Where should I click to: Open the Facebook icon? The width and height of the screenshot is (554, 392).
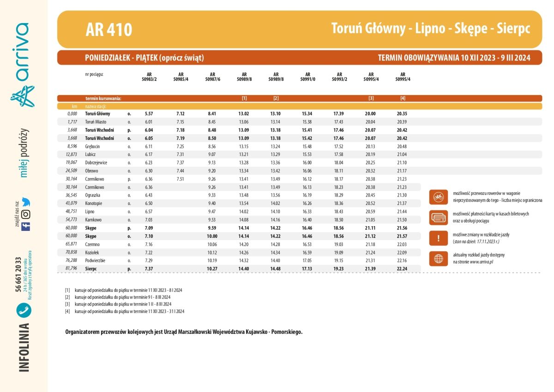(26, 226)
